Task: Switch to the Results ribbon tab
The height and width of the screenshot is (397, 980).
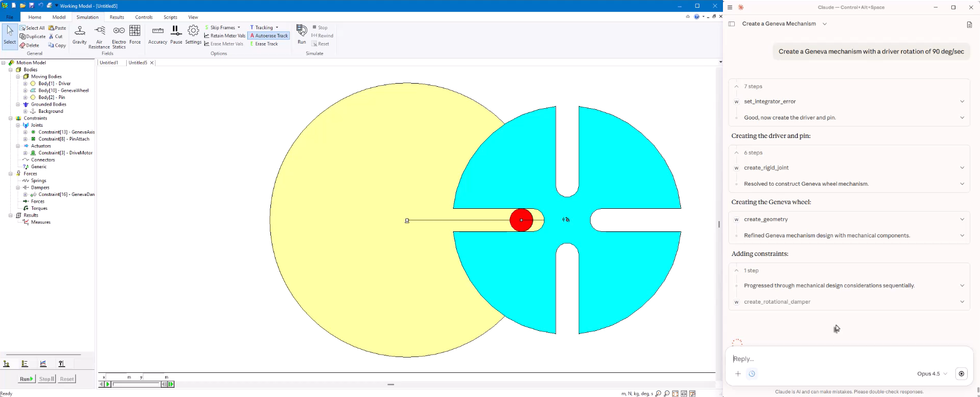Action: pos(116,17)
